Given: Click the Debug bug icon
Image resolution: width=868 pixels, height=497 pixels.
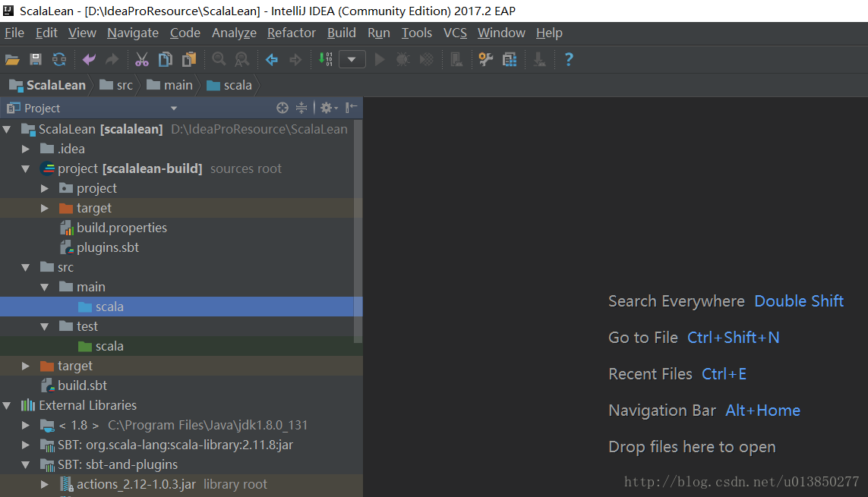Looking at the screenshot, I should (403, 59).
